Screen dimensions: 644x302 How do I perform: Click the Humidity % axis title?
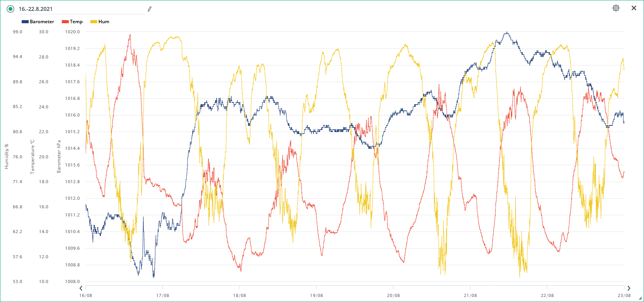click(6, 156)
